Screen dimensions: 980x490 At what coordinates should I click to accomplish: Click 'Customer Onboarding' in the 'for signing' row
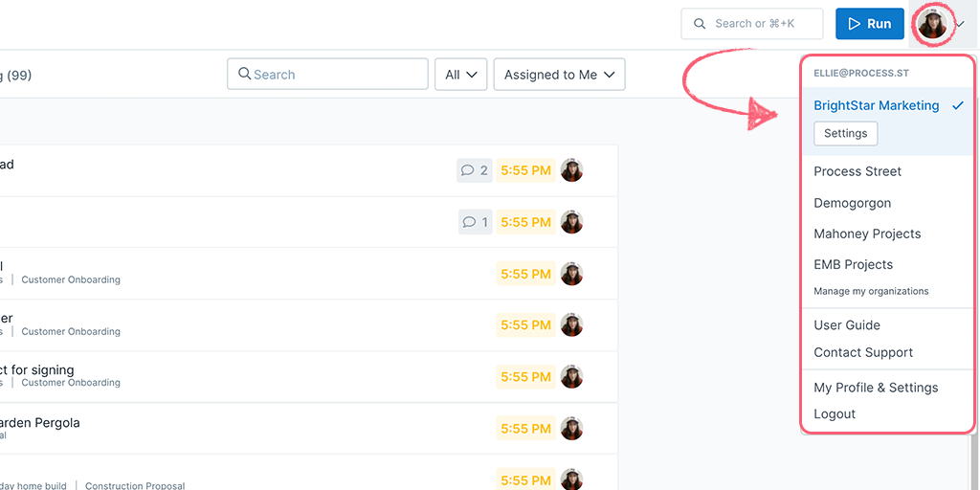tap(71, 383)
